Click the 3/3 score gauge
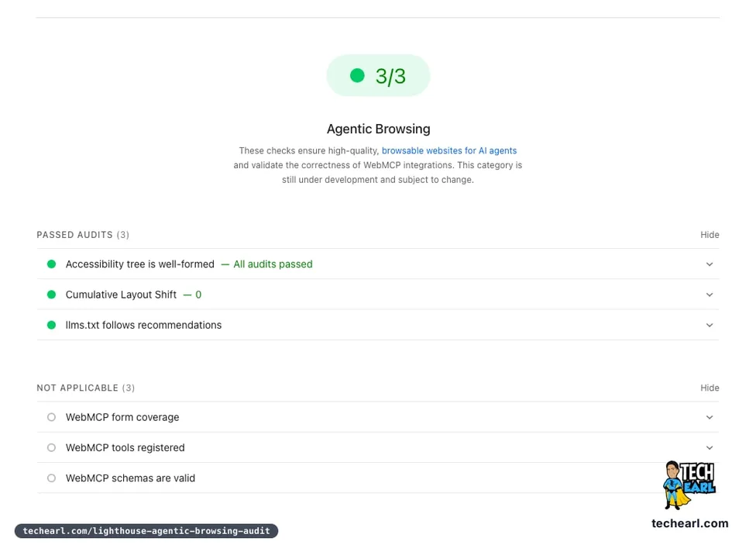 pyautogui.click(x=378, y=75)
